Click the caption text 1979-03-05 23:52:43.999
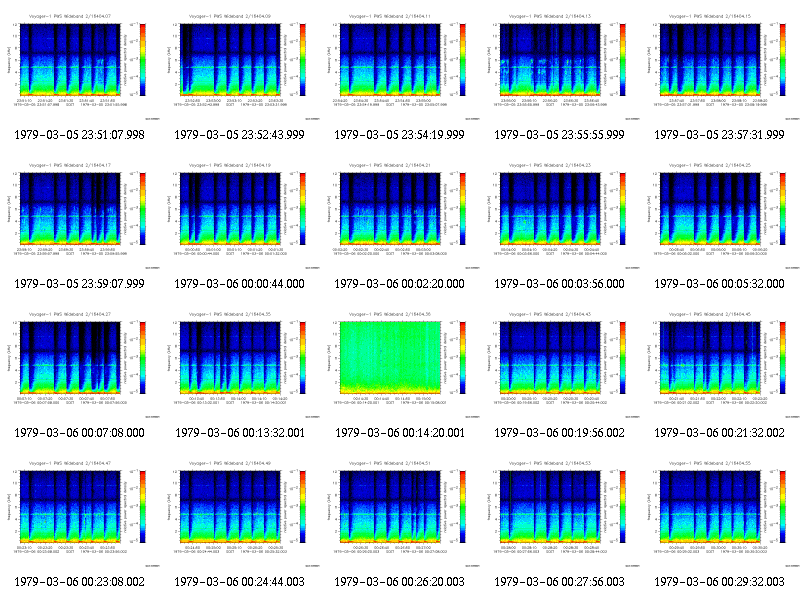The height and width of the screenshot is (596, 800). click(x=239, y=135)
